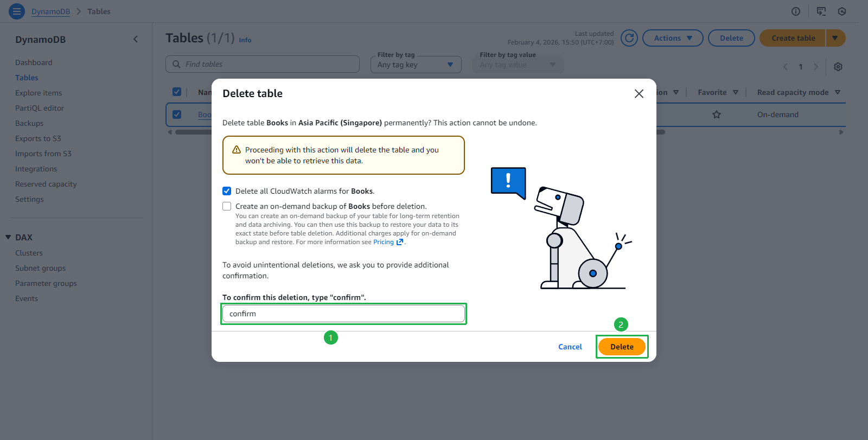
Task: Sort by Read capacity mode column arrow
Action: tap(838, 92)
